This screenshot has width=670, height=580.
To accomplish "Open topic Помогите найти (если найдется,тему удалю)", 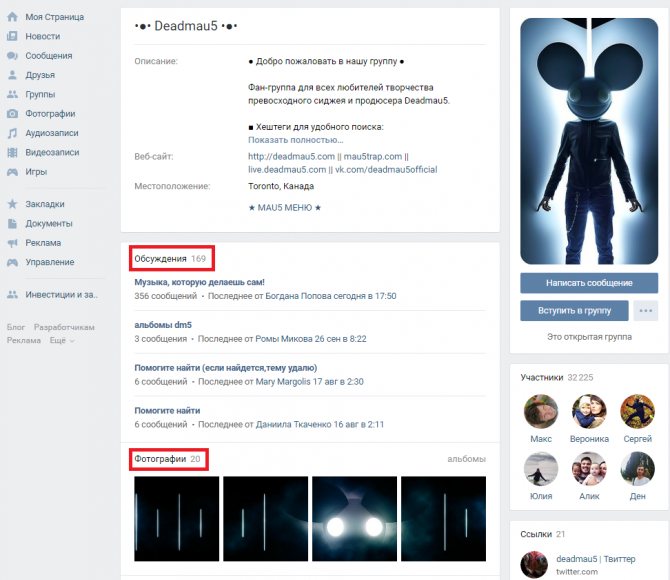I will click(226, 368).
